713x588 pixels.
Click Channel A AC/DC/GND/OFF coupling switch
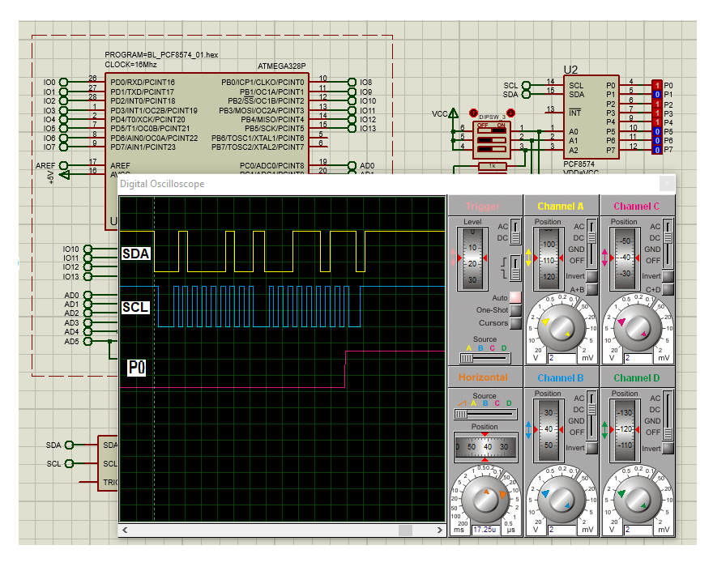pos(591,244)
